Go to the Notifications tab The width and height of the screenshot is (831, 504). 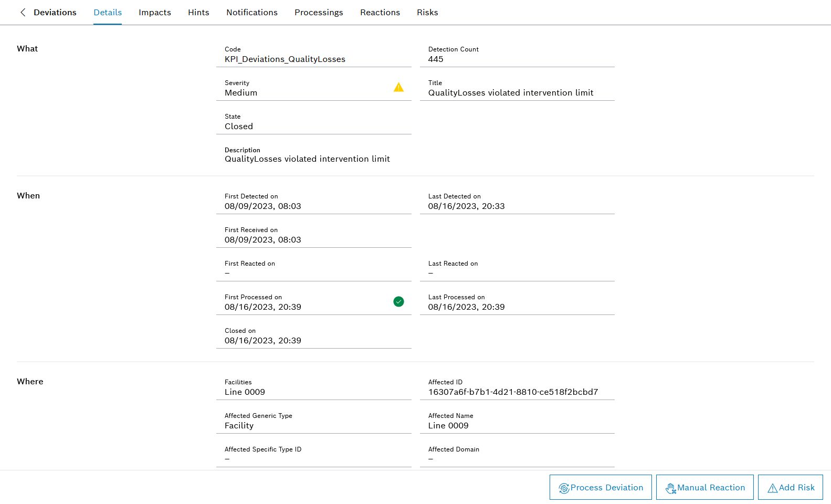pyautogui.click(x=252, y=12)
